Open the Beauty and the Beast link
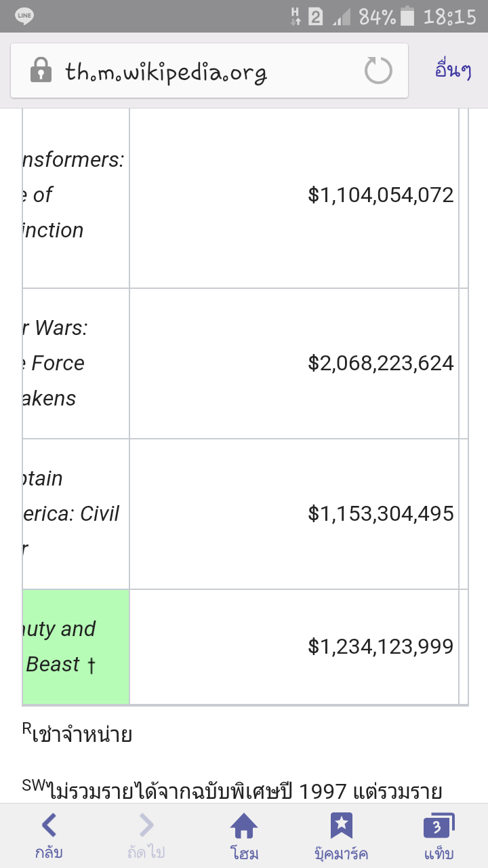 [x=61, y=646]
